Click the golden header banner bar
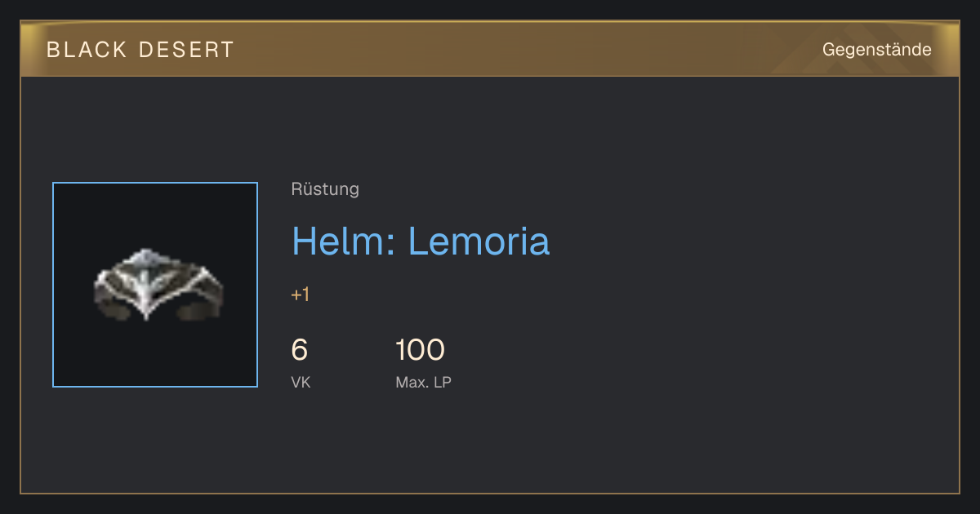 [x=490, y=49]
